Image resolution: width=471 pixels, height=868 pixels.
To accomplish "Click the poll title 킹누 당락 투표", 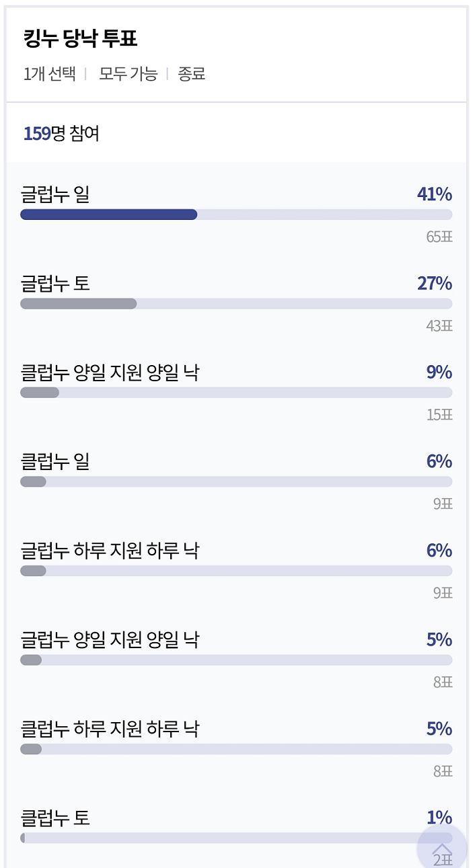I will pyautogui.click(x=80, y=39).
